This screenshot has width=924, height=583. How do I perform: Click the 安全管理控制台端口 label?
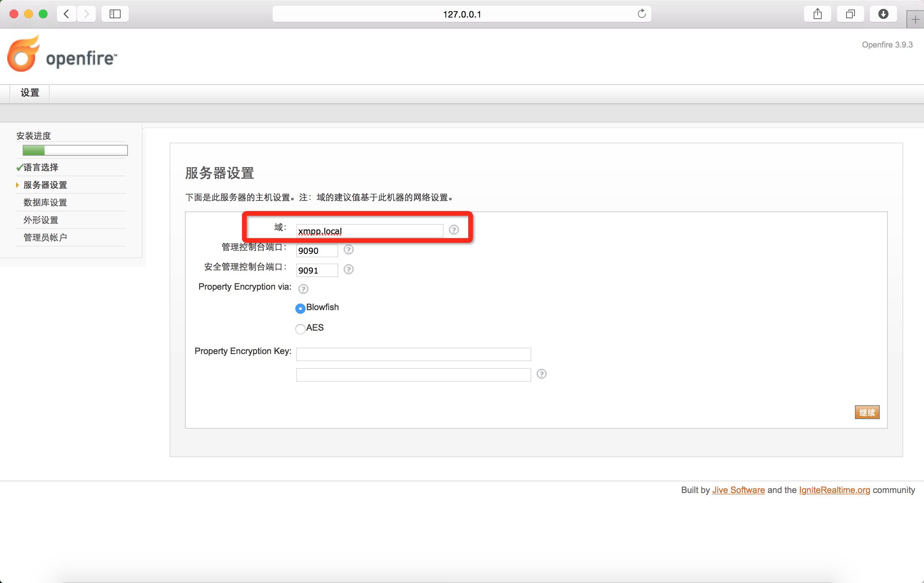245,267
